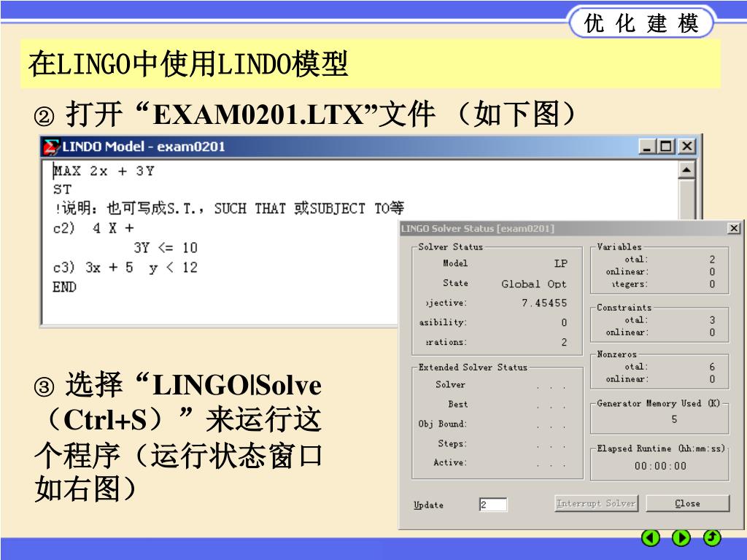Click the Interrupt Solver button
This screenshot has height=560, width=747.
(x=596, y=503)
